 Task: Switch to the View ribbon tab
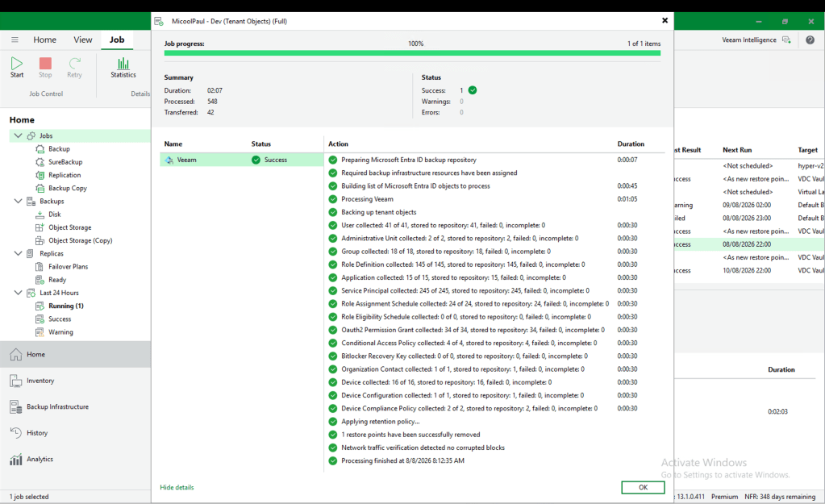82,40
